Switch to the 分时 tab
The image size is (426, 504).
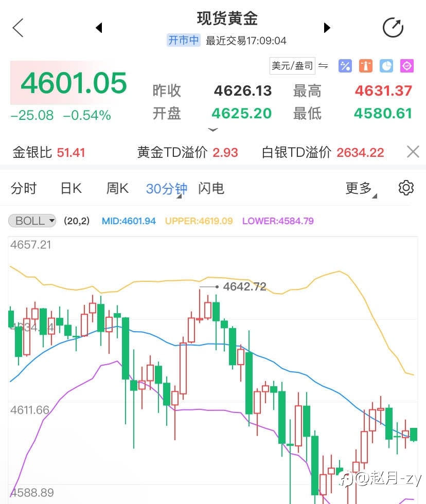pos(24,189)
